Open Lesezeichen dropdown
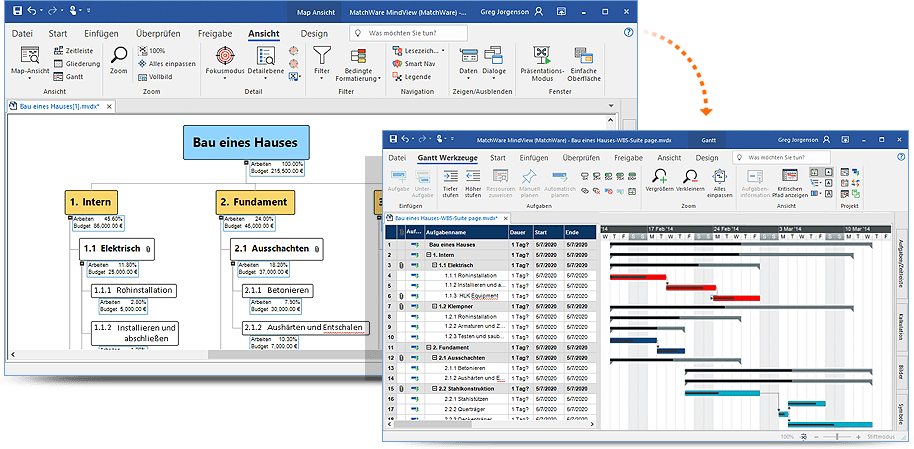914x449 pixels. point(419,51)
